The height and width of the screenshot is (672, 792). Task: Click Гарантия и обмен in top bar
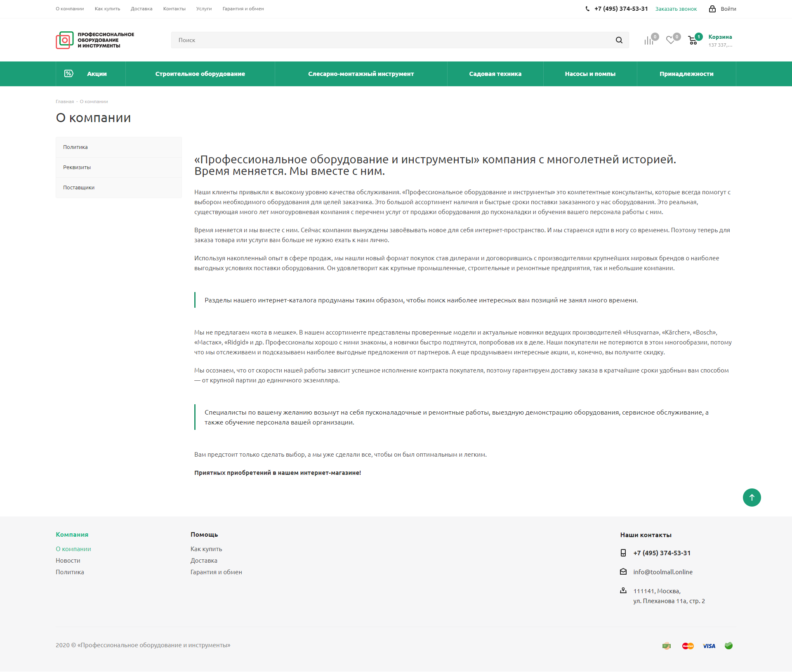click(243, 9)
